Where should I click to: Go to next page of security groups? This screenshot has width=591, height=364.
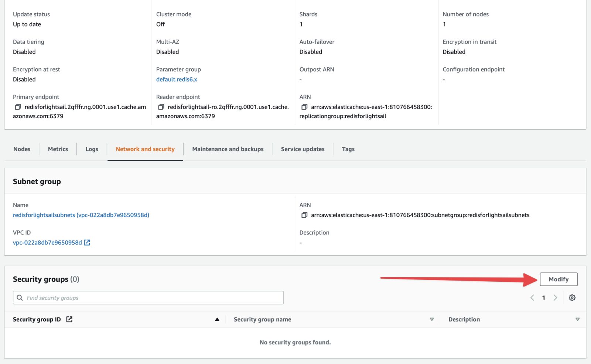pyautogui.click(x=555, y=298)
